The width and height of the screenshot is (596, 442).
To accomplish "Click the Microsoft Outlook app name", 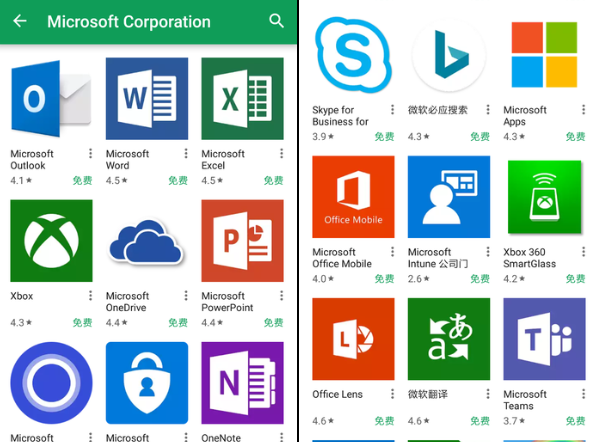I will [32, 160].
